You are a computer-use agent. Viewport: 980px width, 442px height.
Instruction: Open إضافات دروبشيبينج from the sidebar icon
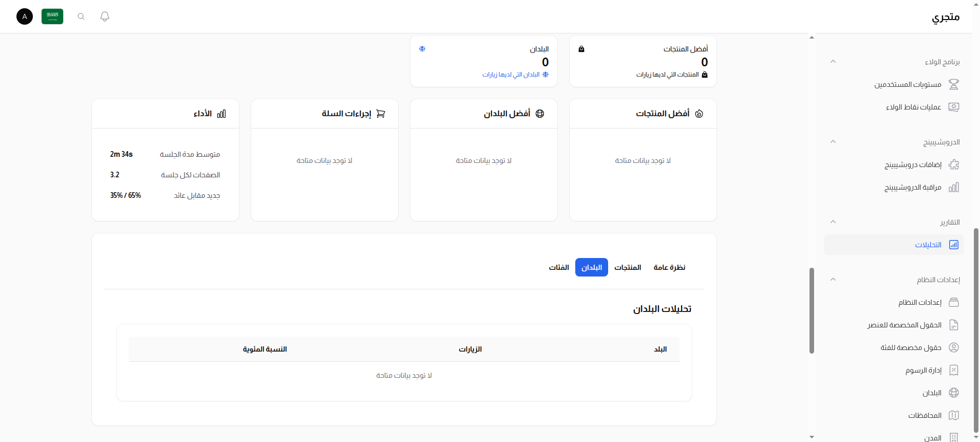(x=954, y=164)
